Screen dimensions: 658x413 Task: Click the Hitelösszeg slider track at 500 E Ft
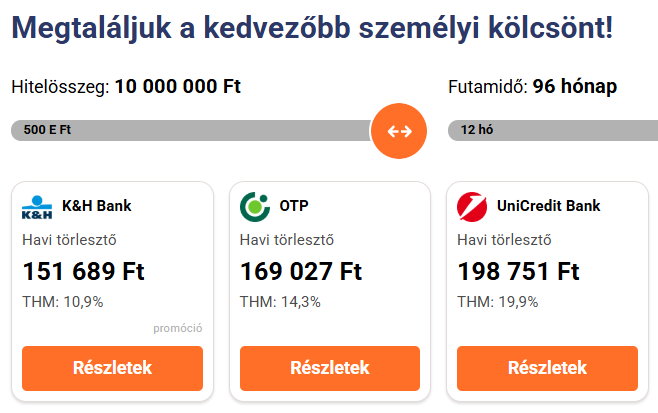tap(47, 130)
